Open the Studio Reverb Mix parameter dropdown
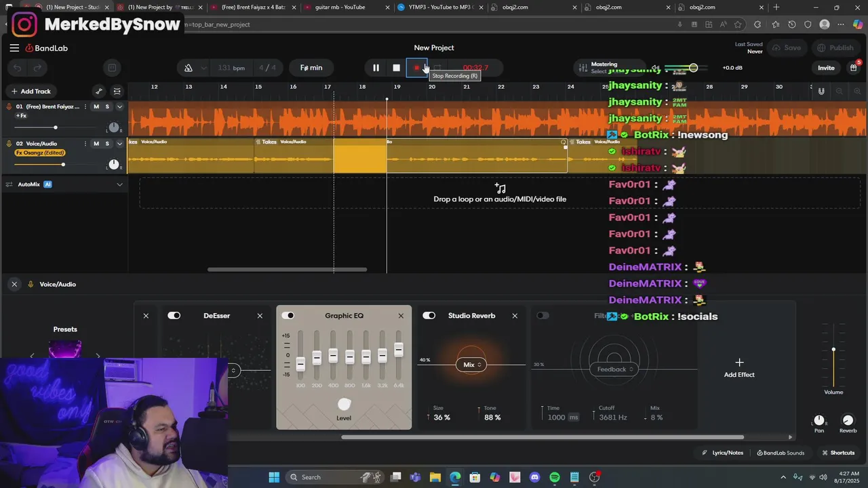 coord(471,365)
